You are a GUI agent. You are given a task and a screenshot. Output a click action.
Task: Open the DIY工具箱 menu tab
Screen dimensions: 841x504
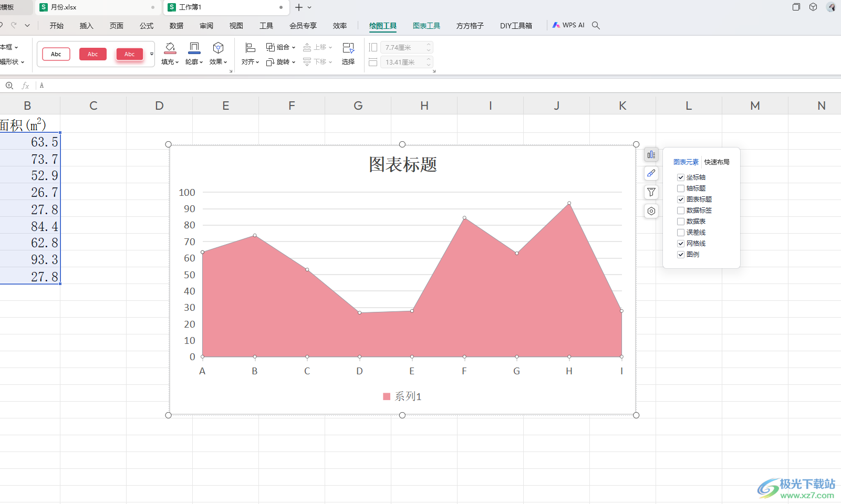point(516,26)
